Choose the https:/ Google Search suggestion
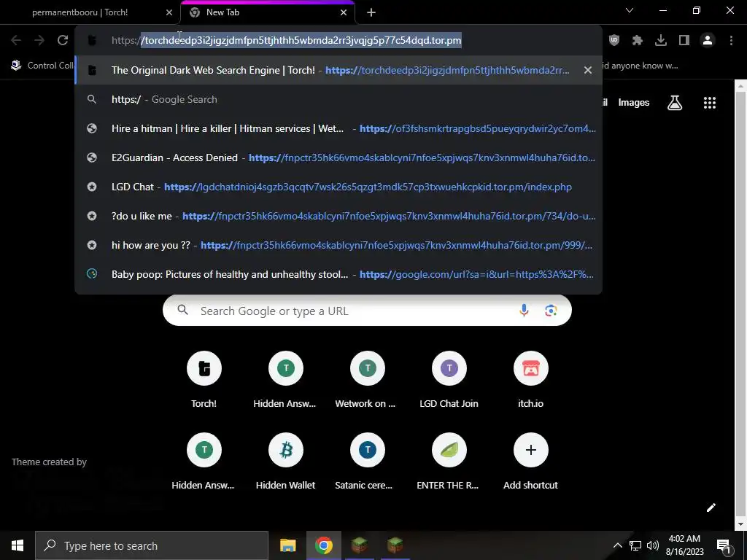This screenshot has height=560, width=747. pyautogui.click(x=338, y=99)
